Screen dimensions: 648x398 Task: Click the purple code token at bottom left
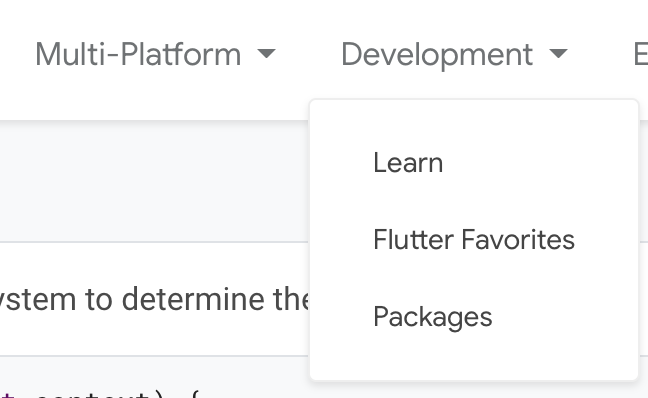point(7,394)
